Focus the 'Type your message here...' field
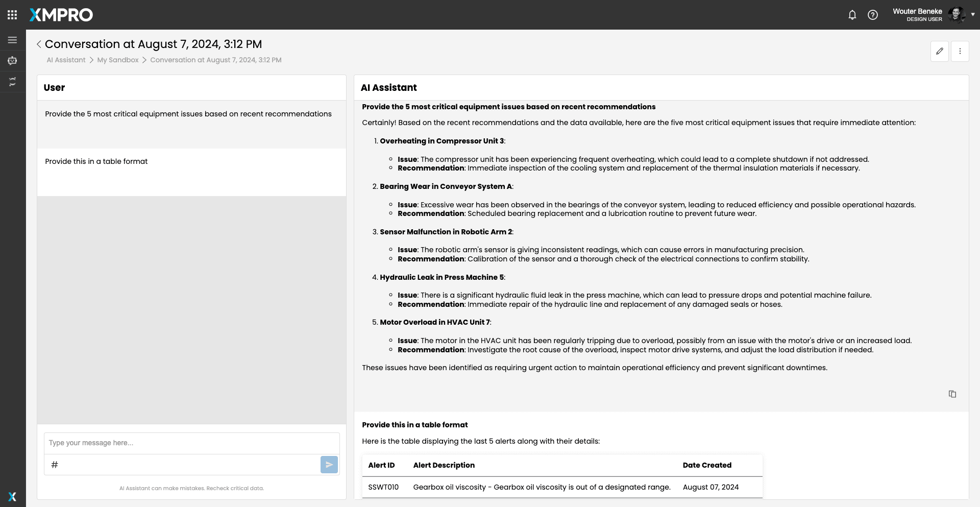 (x=191, y=443)
